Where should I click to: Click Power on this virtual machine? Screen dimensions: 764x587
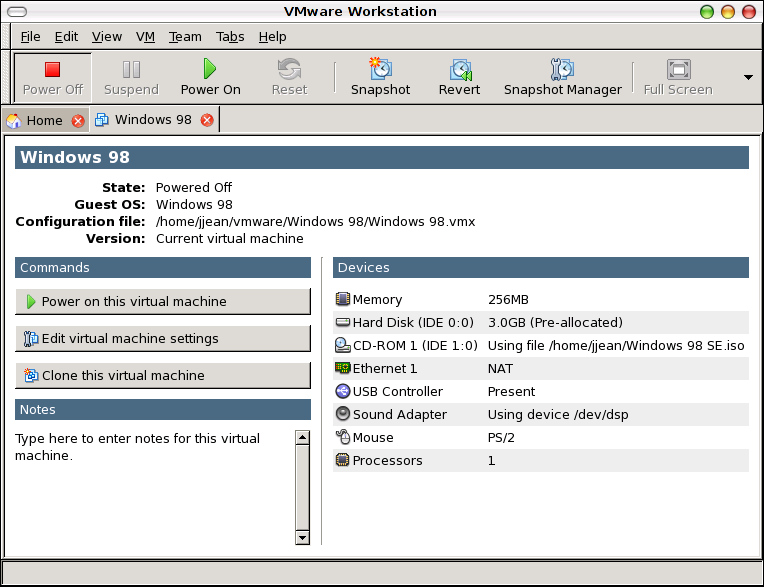pos(163,301)
